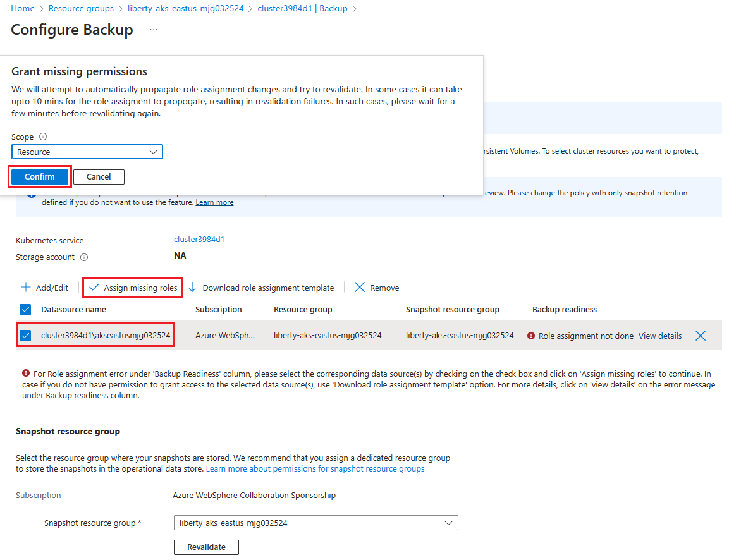Click the Assign missing roles checkmark icon
Screen dimensions: 729x560
(x=94, y=288)
